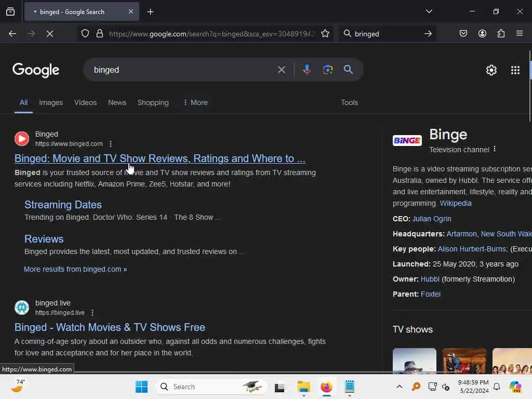532x399 pixels.
Task: Click the Binged red play favicon
Action: point(22,139)
